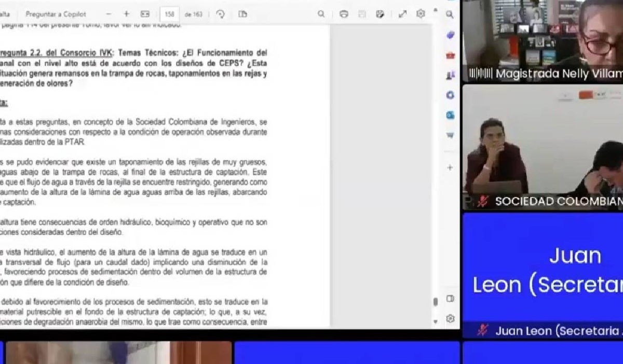The image size is (623, 364).
Task: Open search in the PDF toolbar
Action: [321, 14]
